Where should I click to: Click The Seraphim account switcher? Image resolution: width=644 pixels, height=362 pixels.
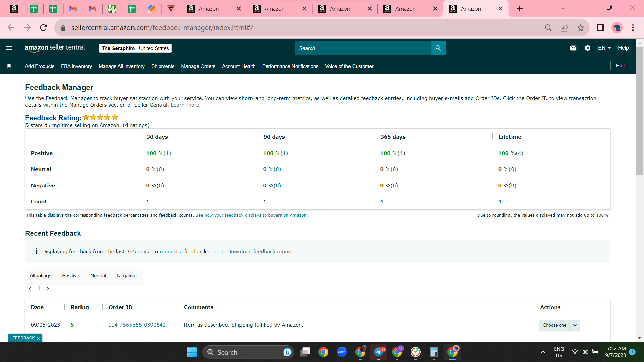(135, 48)
